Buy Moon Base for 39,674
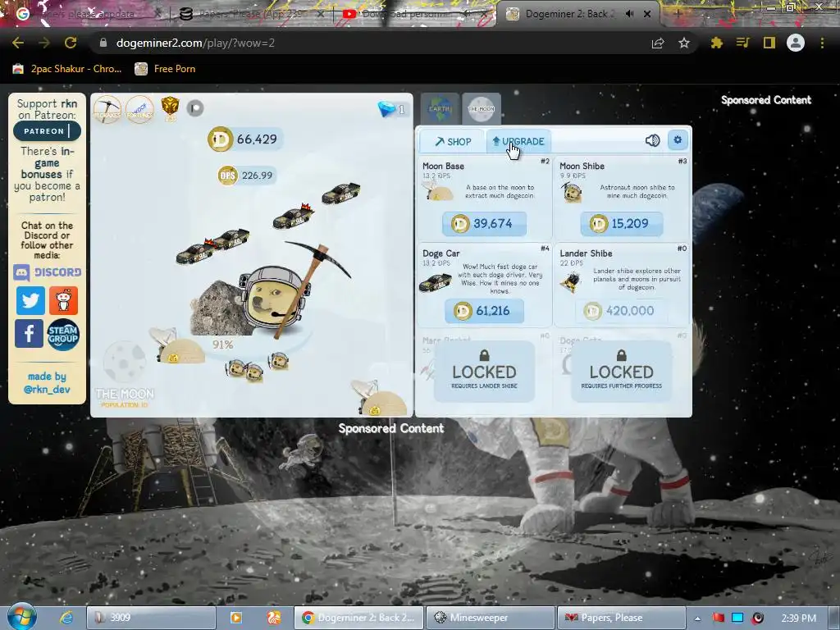 [484, 224]
